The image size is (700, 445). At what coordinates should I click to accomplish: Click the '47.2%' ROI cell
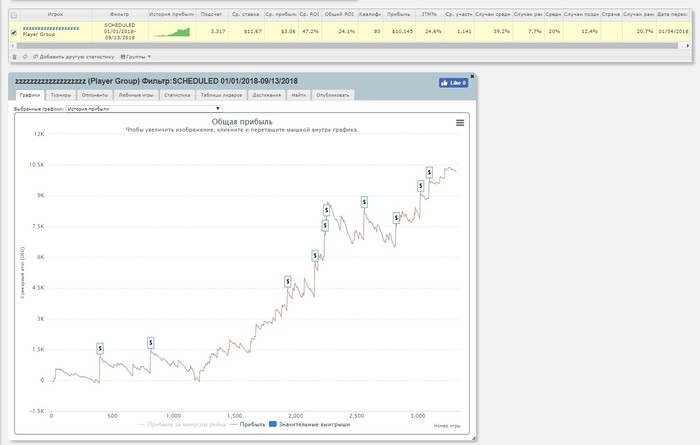coord(310,32)
